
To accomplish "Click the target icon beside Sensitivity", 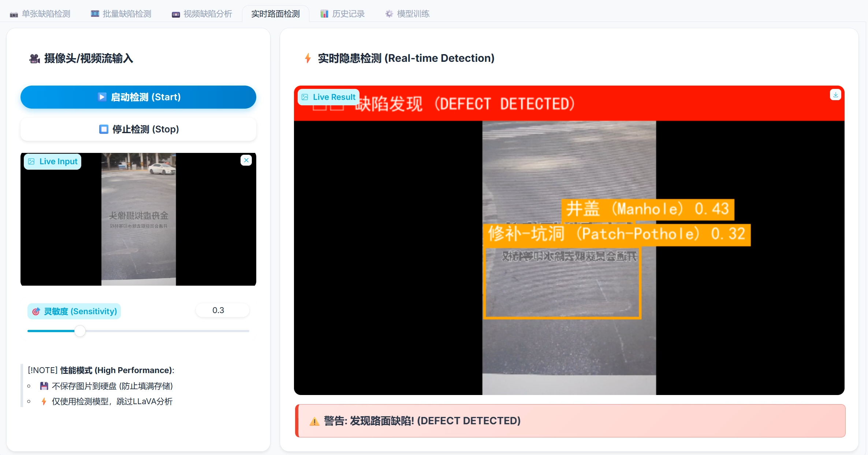I will click(36, 311).
